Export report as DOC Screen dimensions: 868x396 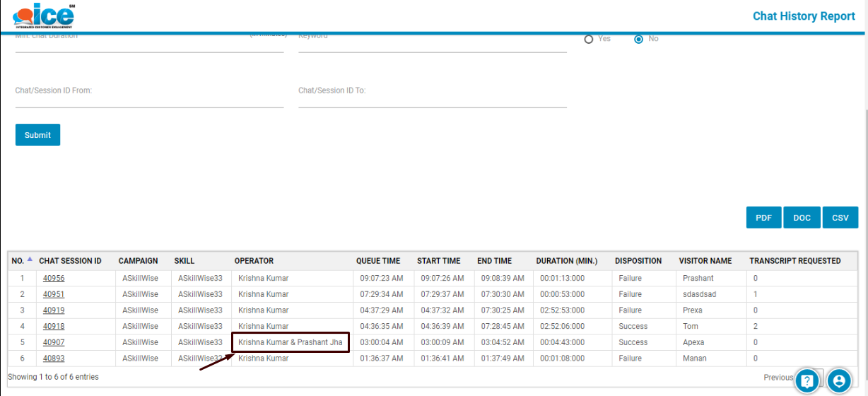802,218
